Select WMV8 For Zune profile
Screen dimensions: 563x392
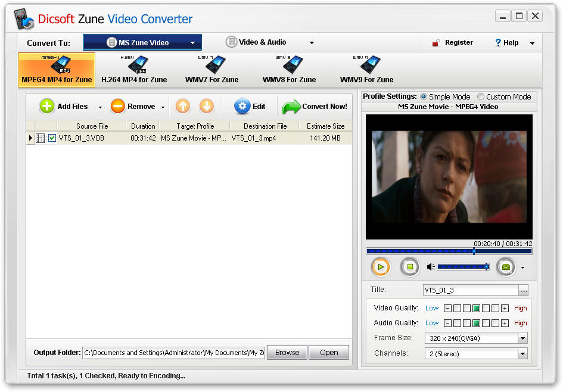[290, 70]
